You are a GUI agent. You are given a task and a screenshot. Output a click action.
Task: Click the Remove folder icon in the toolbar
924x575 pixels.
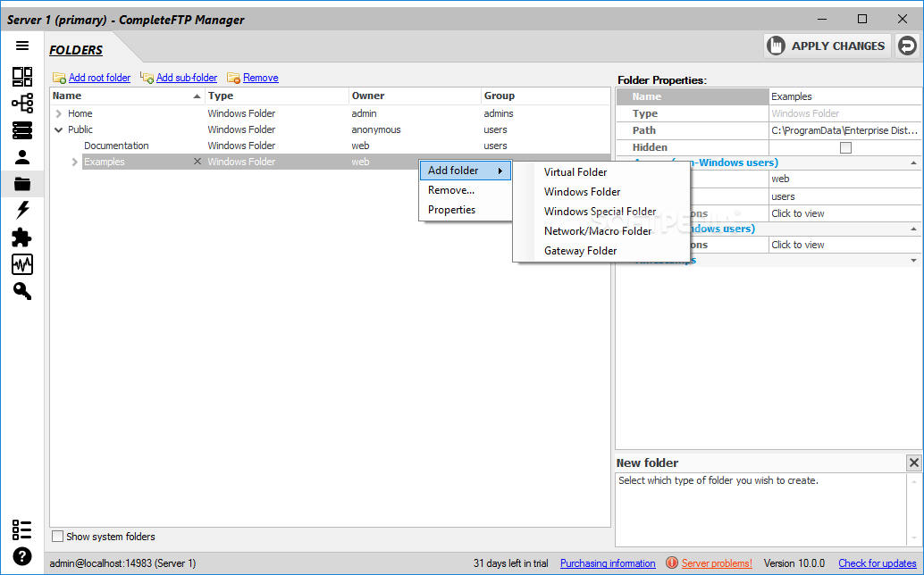[x=233, y=78]
